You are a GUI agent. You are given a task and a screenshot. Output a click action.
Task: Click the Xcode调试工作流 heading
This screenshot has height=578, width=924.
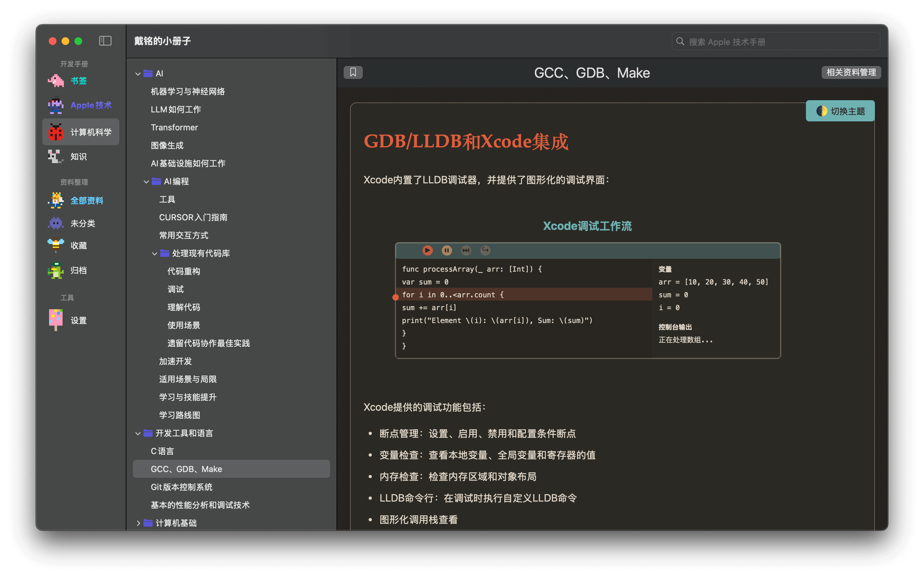pos(587,226)
